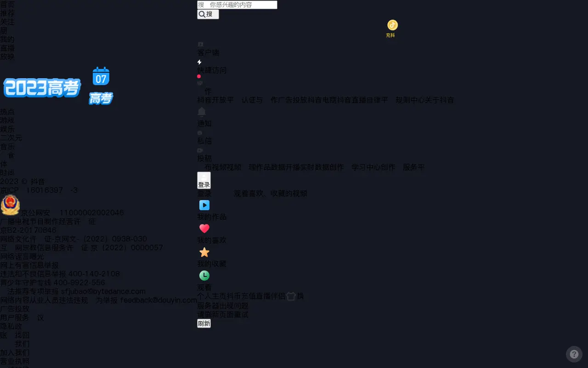Click the 服务器出现问题 error text

pos(223,306)
